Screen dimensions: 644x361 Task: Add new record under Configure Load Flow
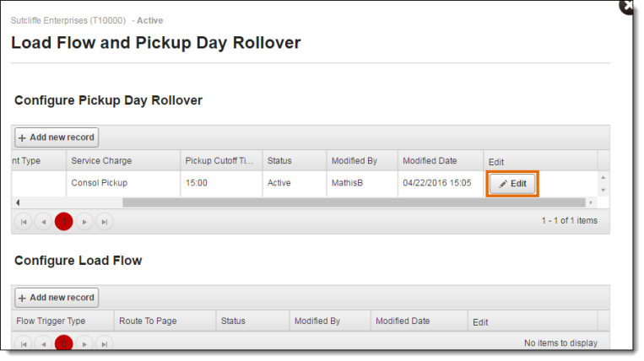57,298
